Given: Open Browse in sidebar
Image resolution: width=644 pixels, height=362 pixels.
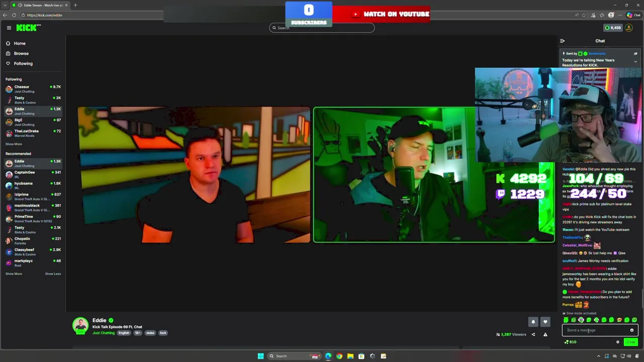Looking at the screenshot, I should tap(21, 53).
